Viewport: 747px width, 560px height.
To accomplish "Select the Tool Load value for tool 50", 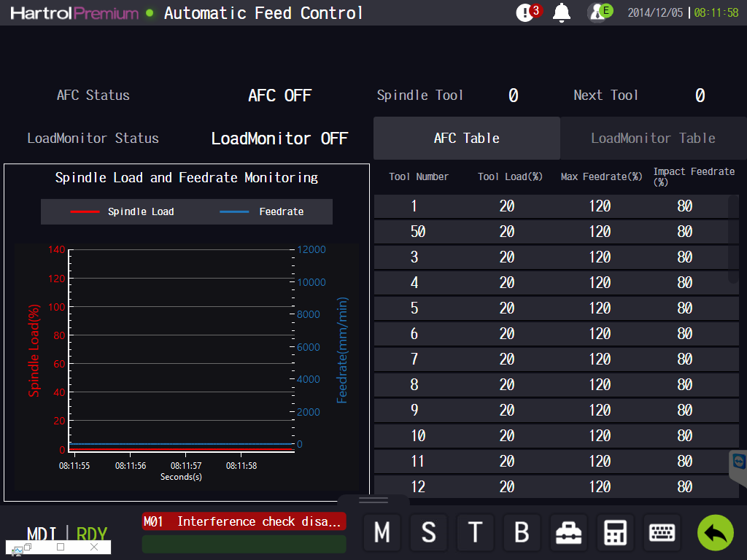I will click(507, 231).
